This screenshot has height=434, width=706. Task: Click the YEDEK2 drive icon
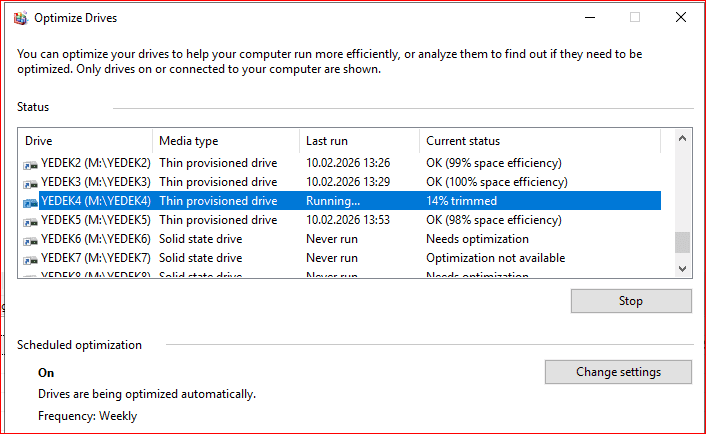pyautogui.click(x=31, y=163)
